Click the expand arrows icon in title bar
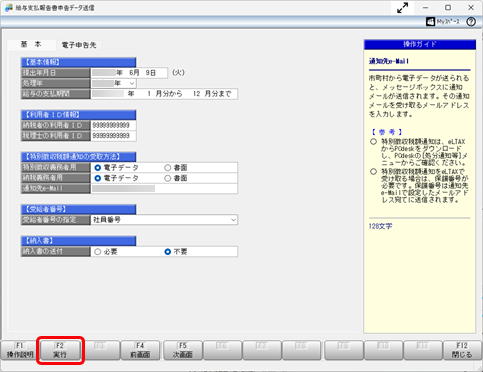 (x=403, y=8)
